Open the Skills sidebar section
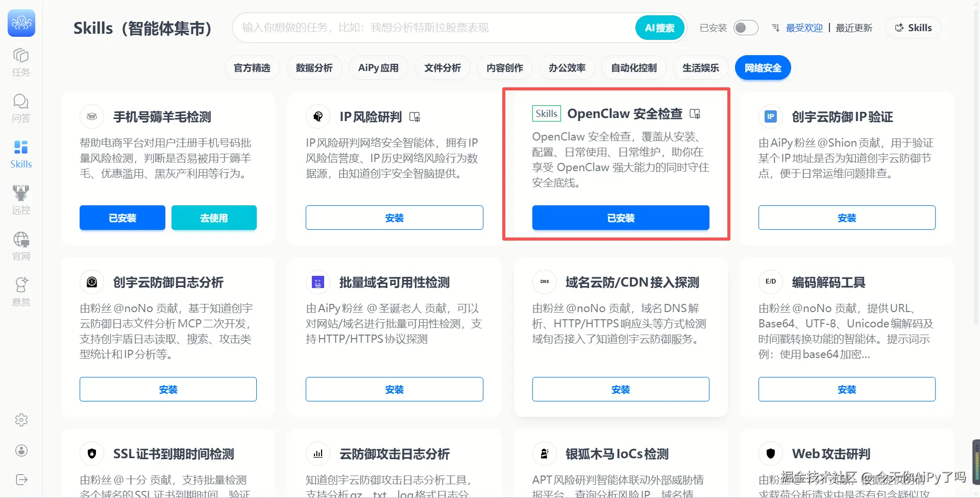Image resolution: width=980 pixels, height=498 pixels. coord(21,154)
